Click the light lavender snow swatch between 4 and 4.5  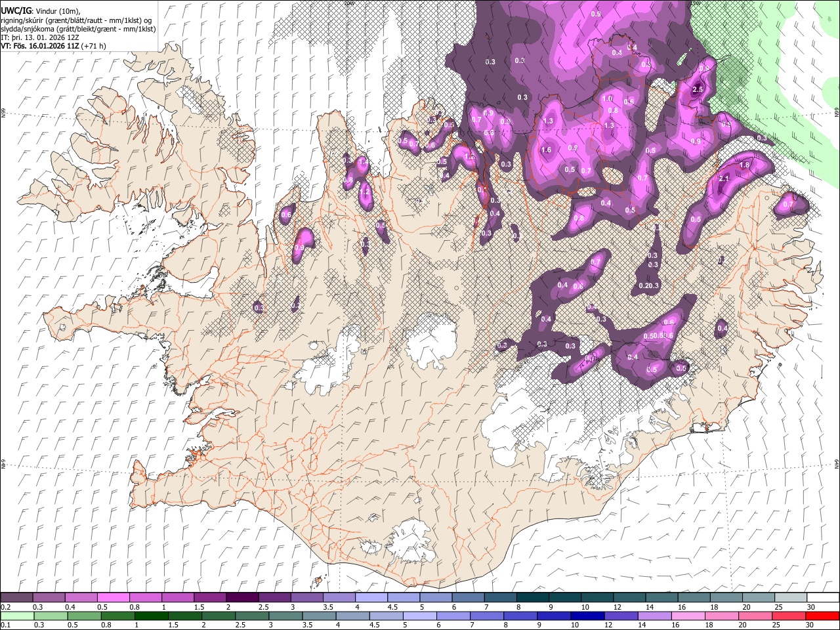(x=371, y=598)
